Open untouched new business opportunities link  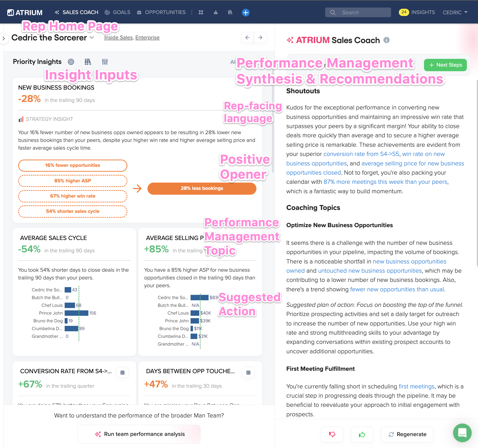(370, 271)
